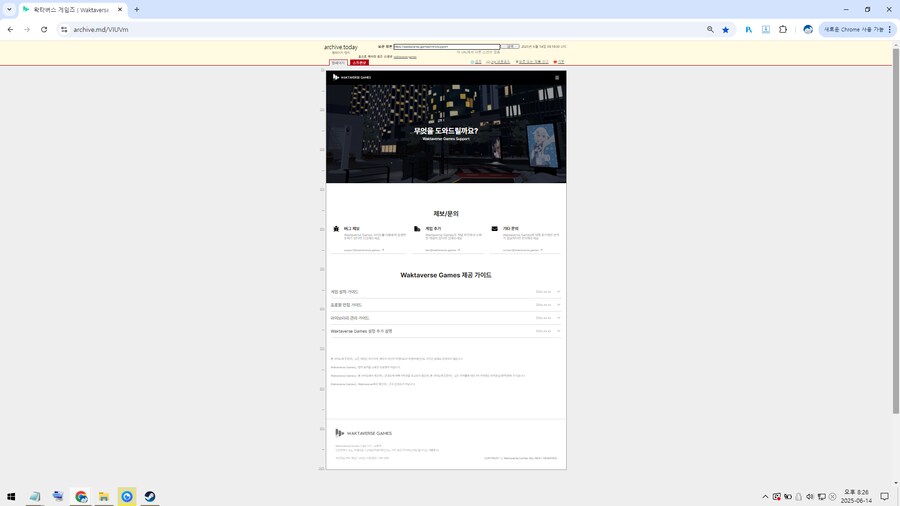
Task: Click the tray screen recorder icon with red dot
Action: [x=777, y=497]
